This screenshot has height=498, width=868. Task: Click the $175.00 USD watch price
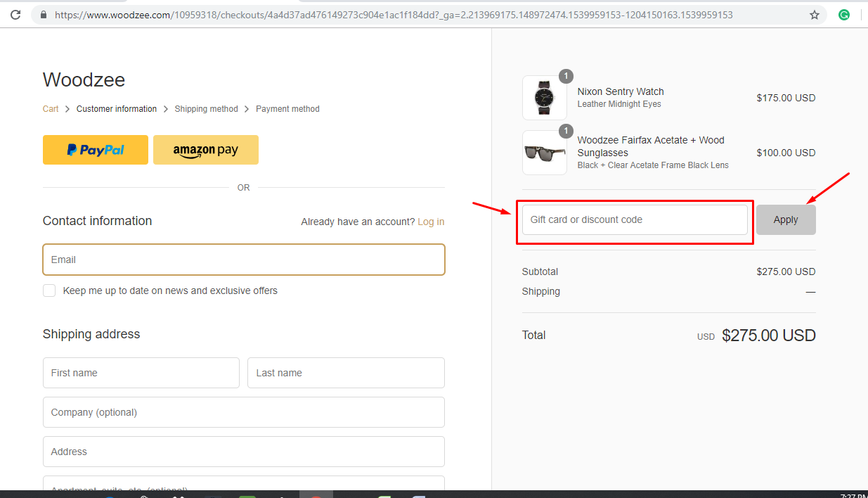786,98
